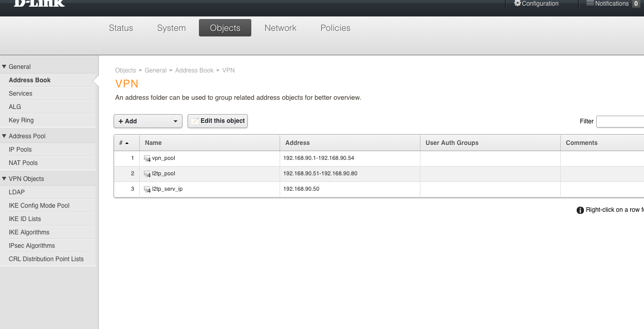Select the Objects tab

point(225,28)
